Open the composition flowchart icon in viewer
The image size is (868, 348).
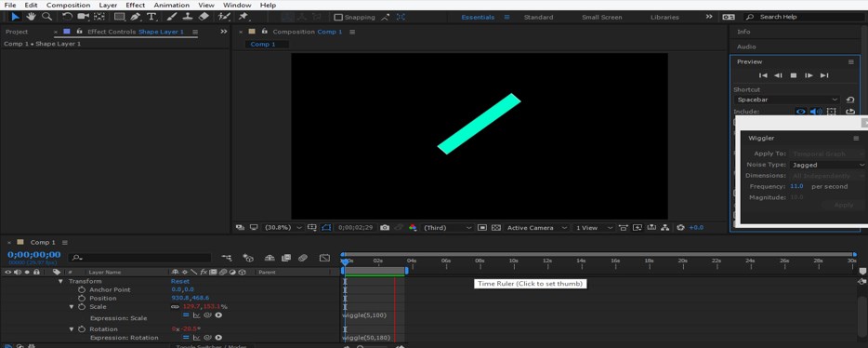click(x=665, y=228)
